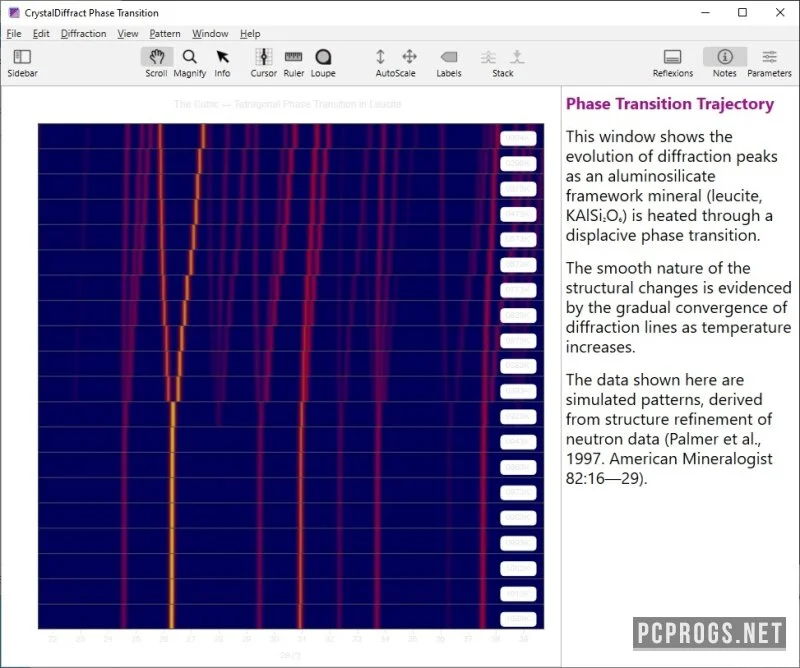Toggle the Notes info panel
800x668 pixels.
click(x=724, y=63)
